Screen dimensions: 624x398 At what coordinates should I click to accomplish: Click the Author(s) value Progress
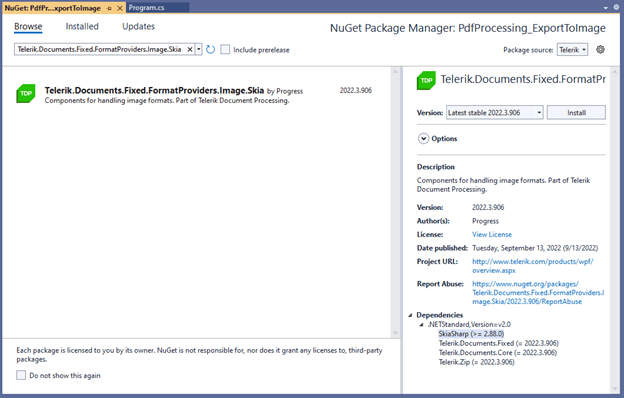[x=485, y=221]
